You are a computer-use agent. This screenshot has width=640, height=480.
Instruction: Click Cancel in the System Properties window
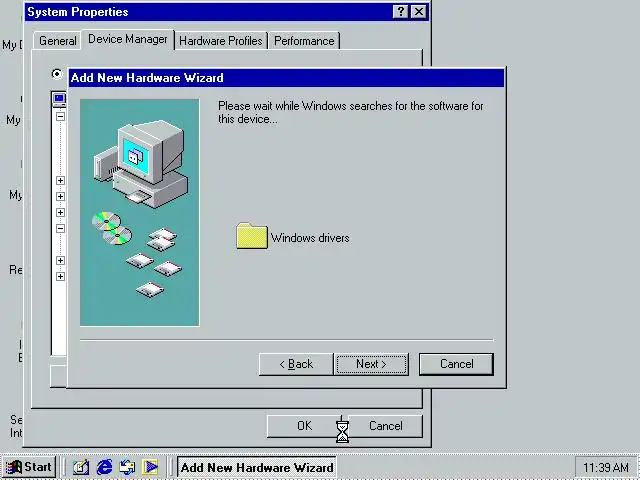[x=386, y=426]
